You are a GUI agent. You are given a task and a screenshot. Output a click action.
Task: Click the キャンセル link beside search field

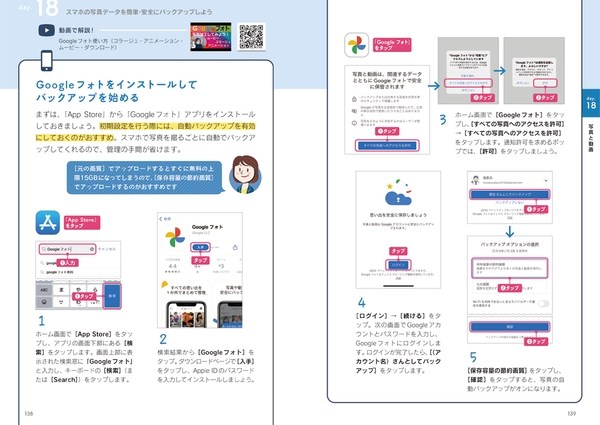(107, 249)
